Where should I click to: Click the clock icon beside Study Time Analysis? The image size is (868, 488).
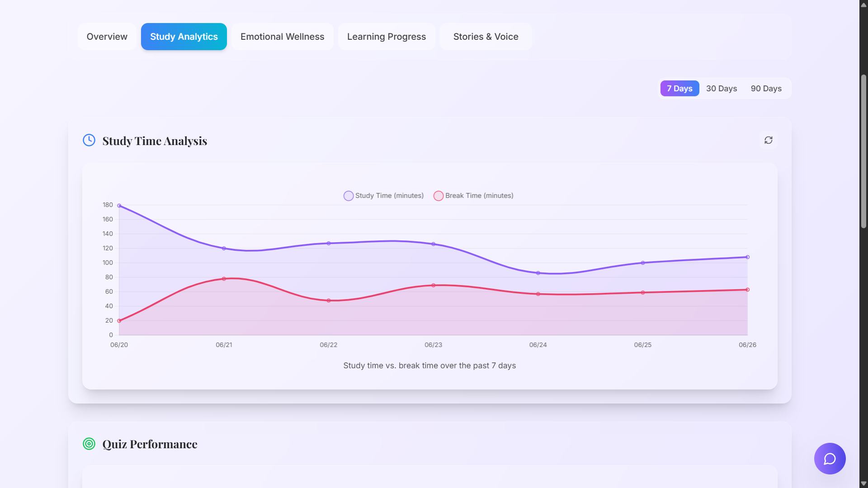pos(89,140)
